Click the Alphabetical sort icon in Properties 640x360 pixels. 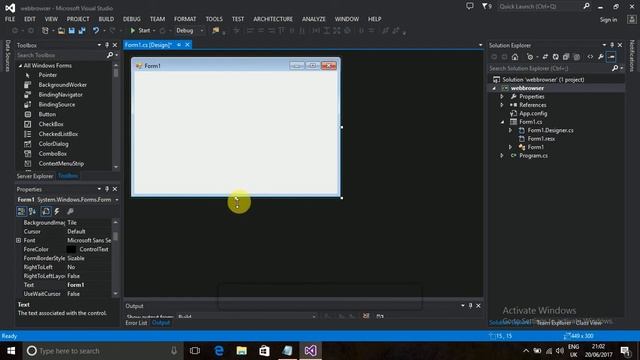pos(32,211)
